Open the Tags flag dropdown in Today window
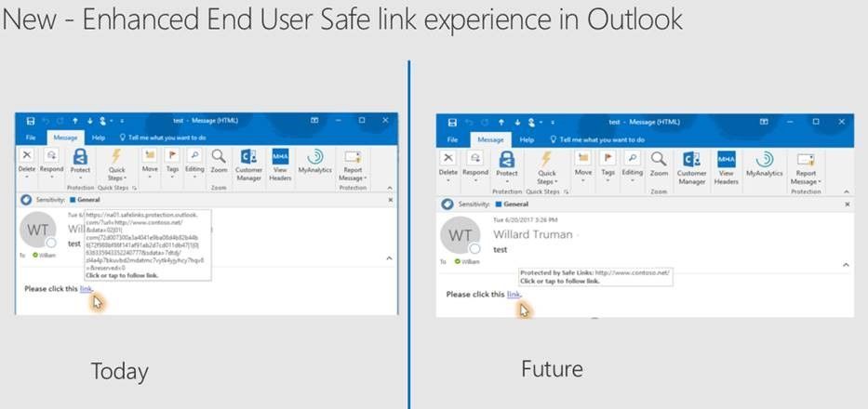The height and width of the screenshot is (409, 868). 172,164
